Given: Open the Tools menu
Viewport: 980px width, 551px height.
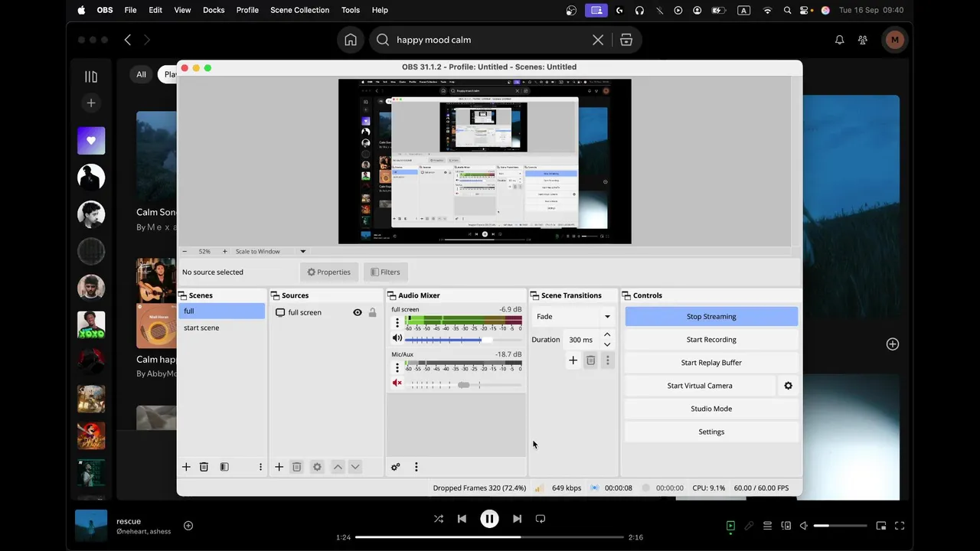Looking at the screenshot, I should [x=351, y=10].
